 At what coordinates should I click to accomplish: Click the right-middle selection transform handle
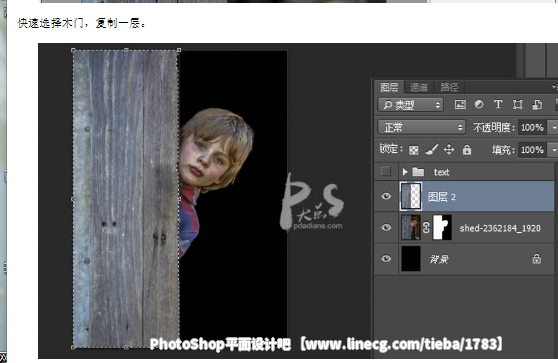pos(179,199)
